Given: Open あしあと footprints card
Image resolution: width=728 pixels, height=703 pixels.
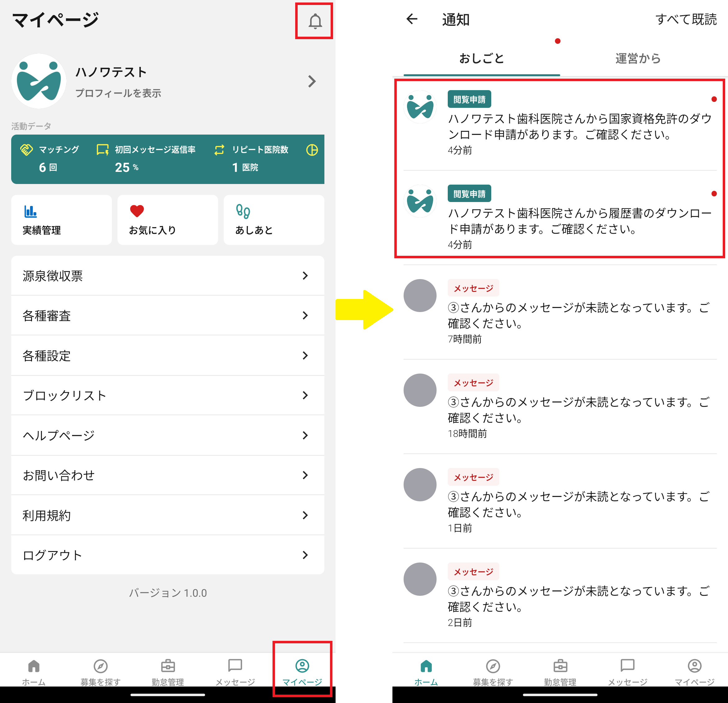Looking at the screenshot, I should pos(274,220).
